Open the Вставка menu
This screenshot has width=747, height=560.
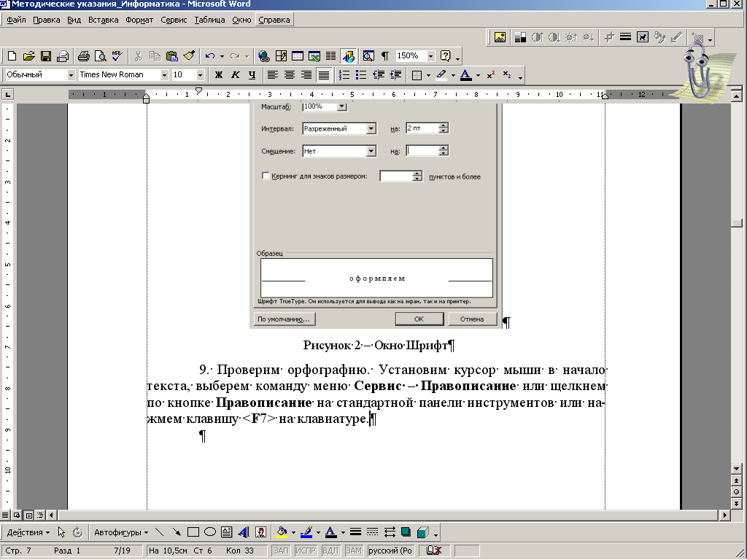tap(103, 20)
